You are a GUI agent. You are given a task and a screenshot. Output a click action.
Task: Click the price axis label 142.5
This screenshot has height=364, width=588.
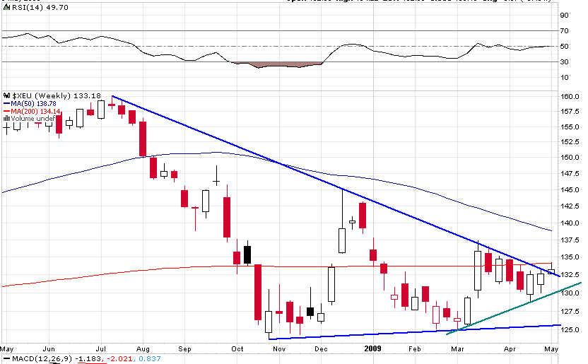click(x=570, y=206)
